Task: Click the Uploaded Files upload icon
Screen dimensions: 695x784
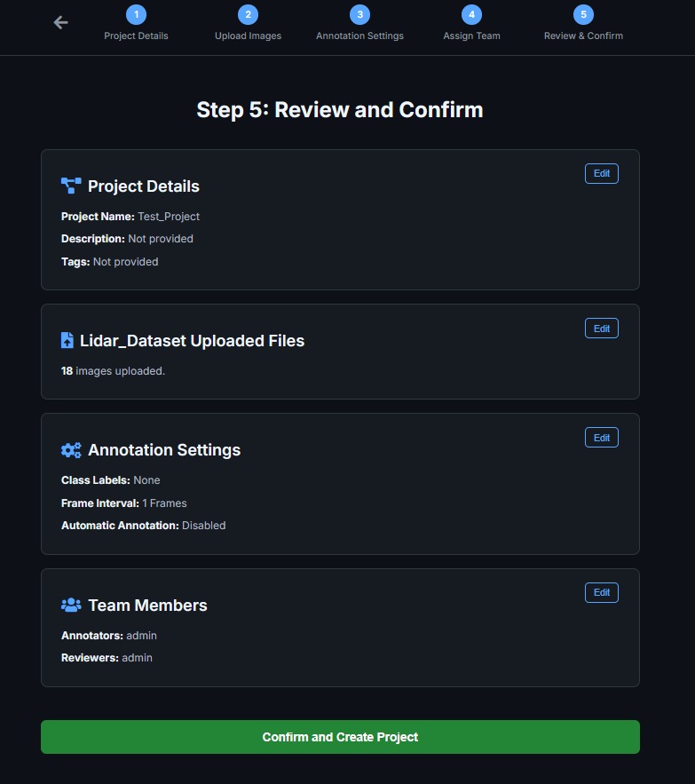Action: pos(67,340)
